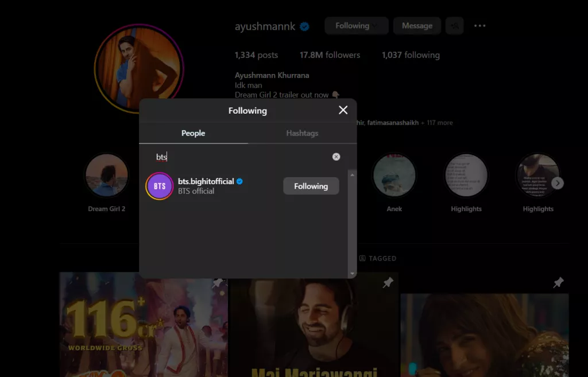Click the next arrow on the highlights carousel
Screen dimensions: 588x377
557,182
